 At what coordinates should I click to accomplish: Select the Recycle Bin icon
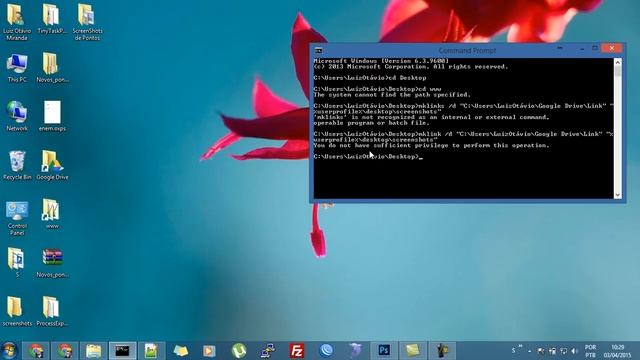click(x=17, y=165)
